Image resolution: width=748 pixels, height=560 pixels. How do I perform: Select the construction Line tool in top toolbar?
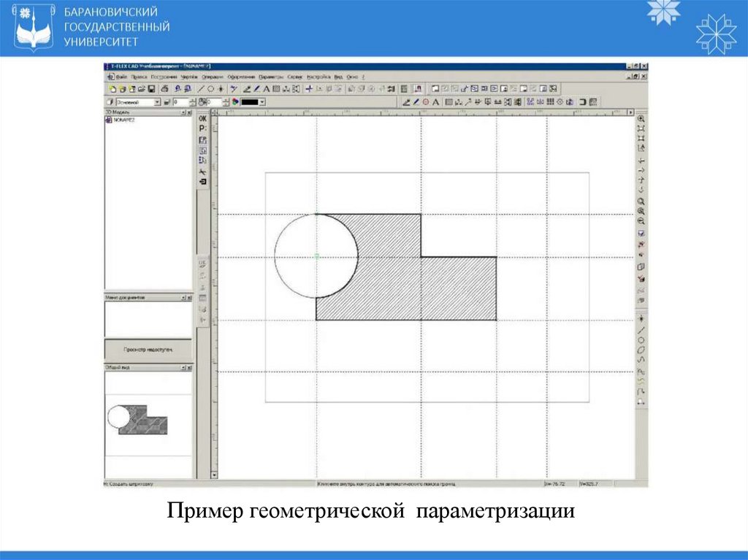pos(201,89)
